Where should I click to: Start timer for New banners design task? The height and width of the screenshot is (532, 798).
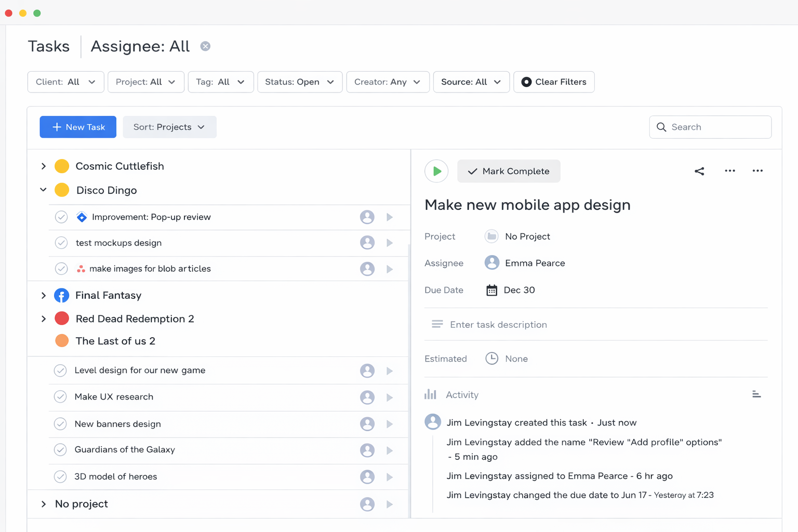(x=390, y=424)
